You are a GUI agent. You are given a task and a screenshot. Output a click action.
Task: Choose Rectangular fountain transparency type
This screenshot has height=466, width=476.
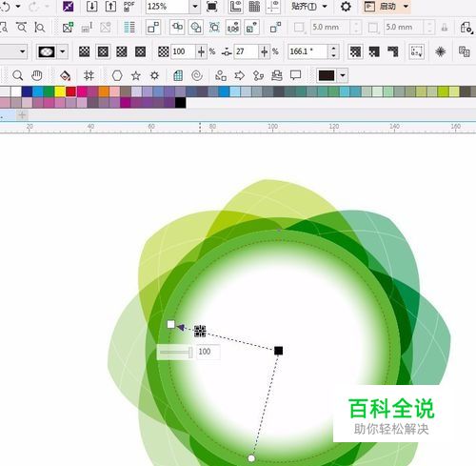(x=140, y=51)
